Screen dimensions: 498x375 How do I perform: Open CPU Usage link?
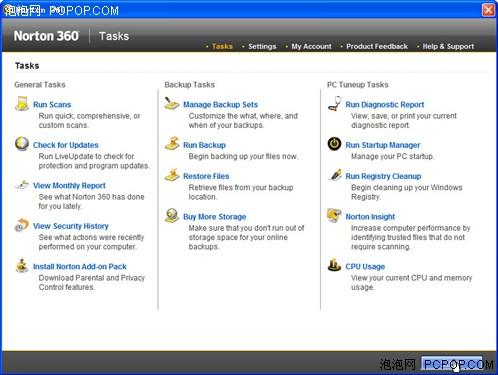(365, 267)
